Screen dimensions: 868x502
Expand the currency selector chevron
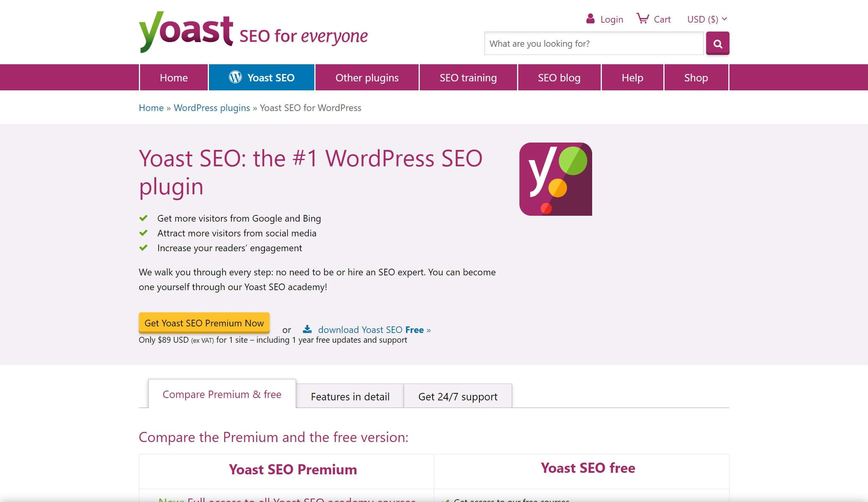[x=724, y=18]
